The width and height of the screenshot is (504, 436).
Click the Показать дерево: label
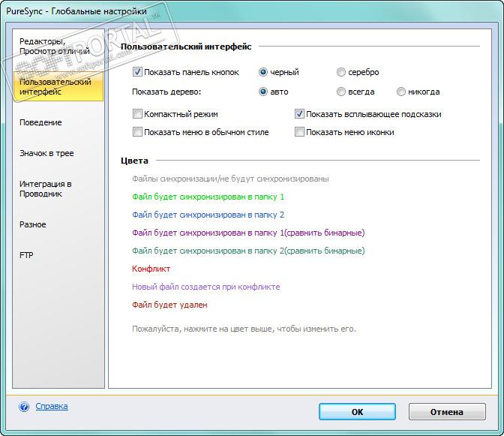click(x=166, y=92)
